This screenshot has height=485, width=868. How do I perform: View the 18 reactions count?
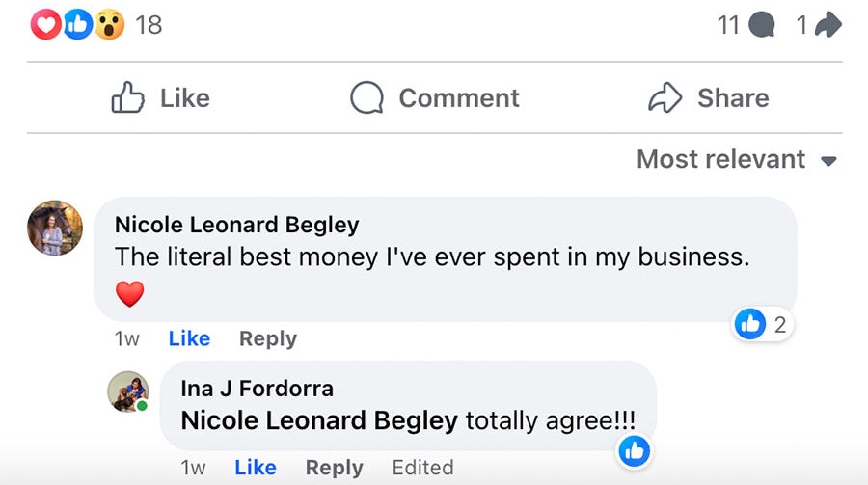coord(149,25)
